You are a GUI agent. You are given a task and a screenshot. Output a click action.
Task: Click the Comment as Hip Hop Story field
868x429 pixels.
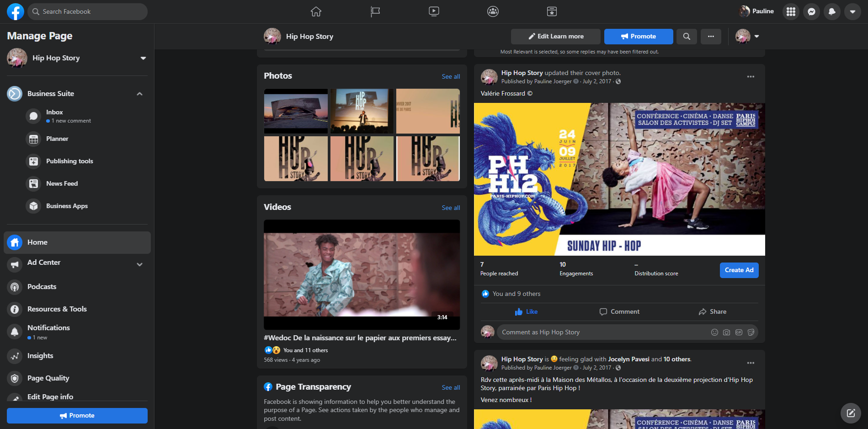[603, 332]
